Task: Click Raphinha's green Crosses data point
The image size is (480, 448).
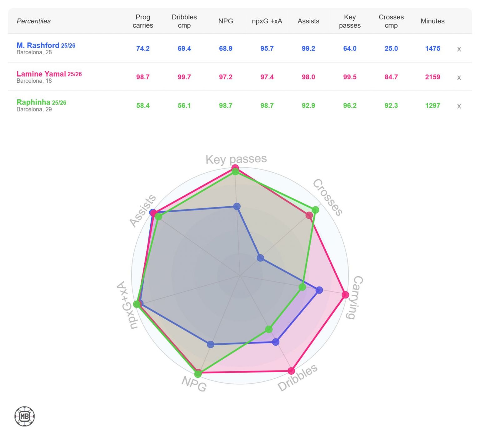Action: point(316,210)
